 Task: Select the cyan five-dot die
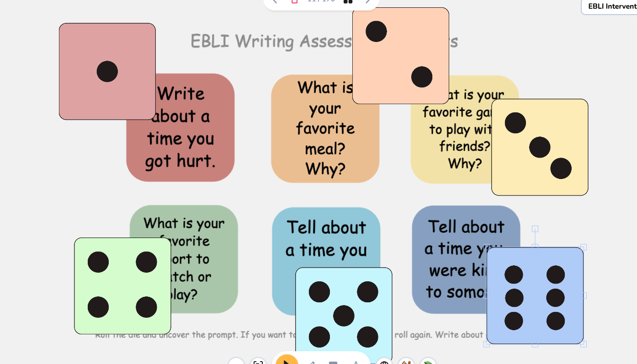click(344, 315)
